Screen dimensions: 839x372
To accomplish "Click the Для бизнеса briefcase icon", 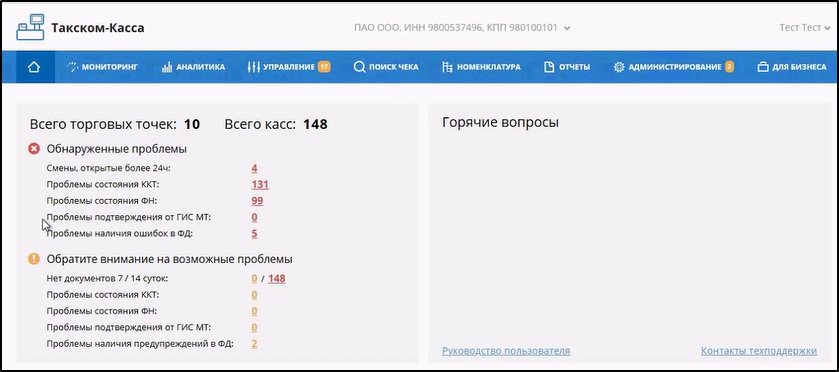I will coord(763,67).
